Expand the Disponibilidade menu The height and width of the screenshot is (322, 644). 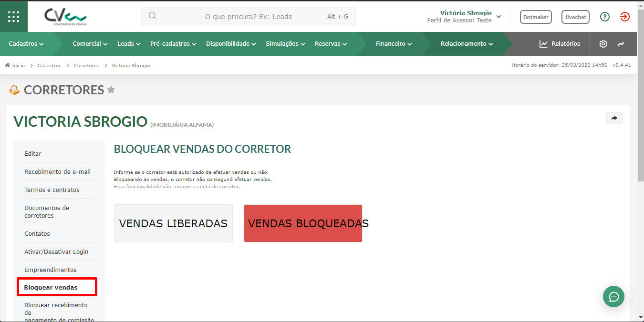[x=231, y=44]
